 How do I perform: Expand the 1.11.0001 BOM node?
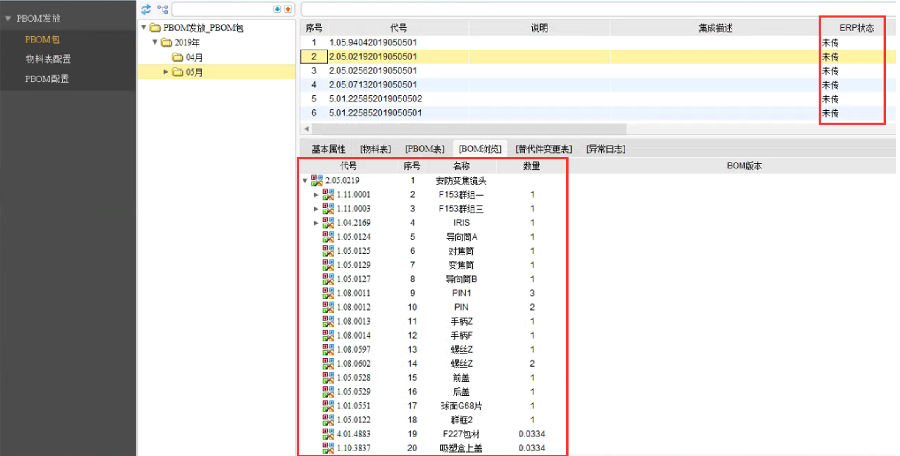pyautogui.click(x=316, y=195)
